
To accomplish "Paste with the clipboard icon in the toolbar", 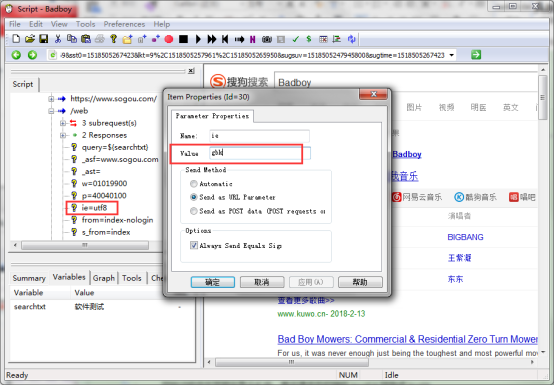I will [x=86, y=39].
